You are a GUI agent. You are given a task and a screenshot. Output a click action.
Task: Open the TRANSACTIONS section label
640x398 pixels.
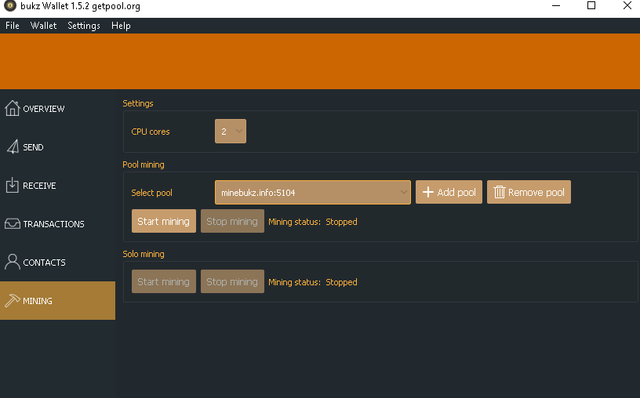pos(53,224)
